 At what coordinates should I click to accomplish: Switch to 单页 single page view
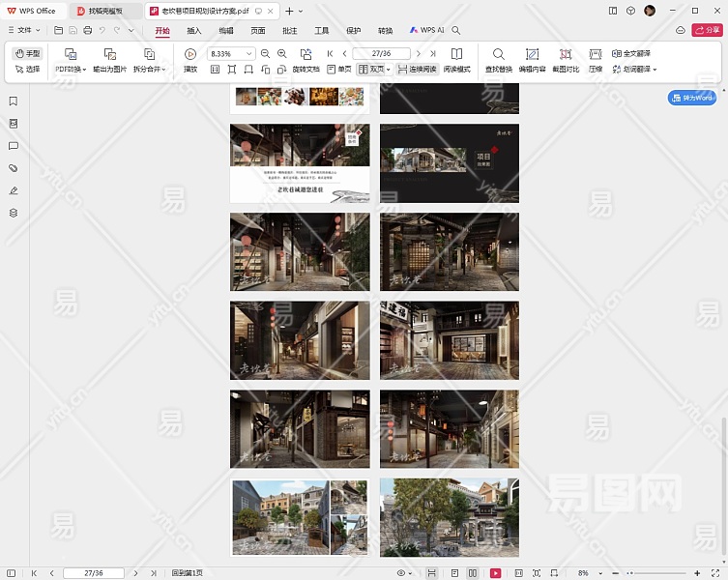tap(339, 70)
